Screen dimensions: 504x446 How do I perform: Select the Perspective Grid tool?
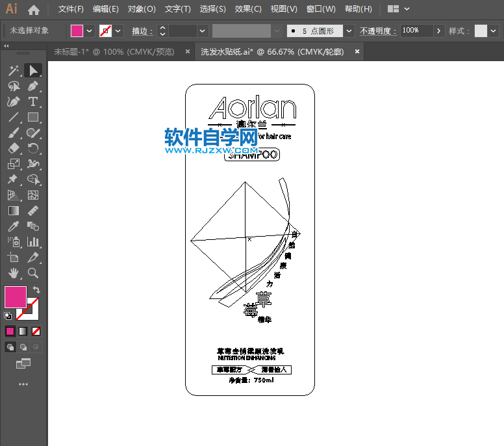[14, 195]
